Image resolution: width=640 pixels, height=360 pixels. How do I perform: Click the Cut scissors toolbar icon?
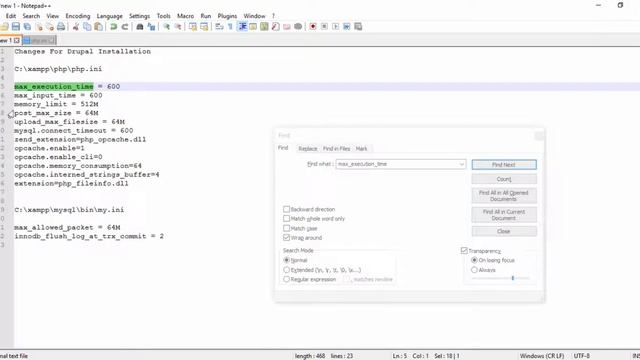click(x=76, y=27)
